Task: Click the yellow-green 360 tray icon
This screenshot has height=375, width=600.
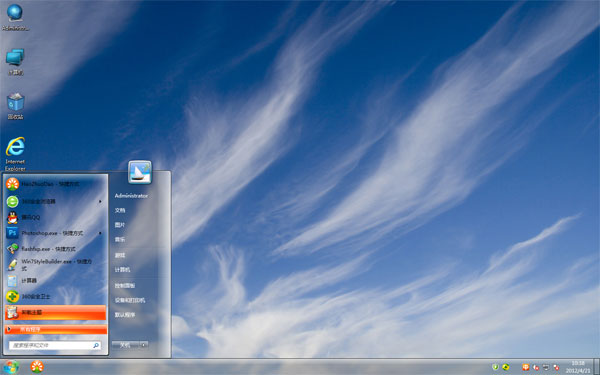Action: tap(505, 367)
